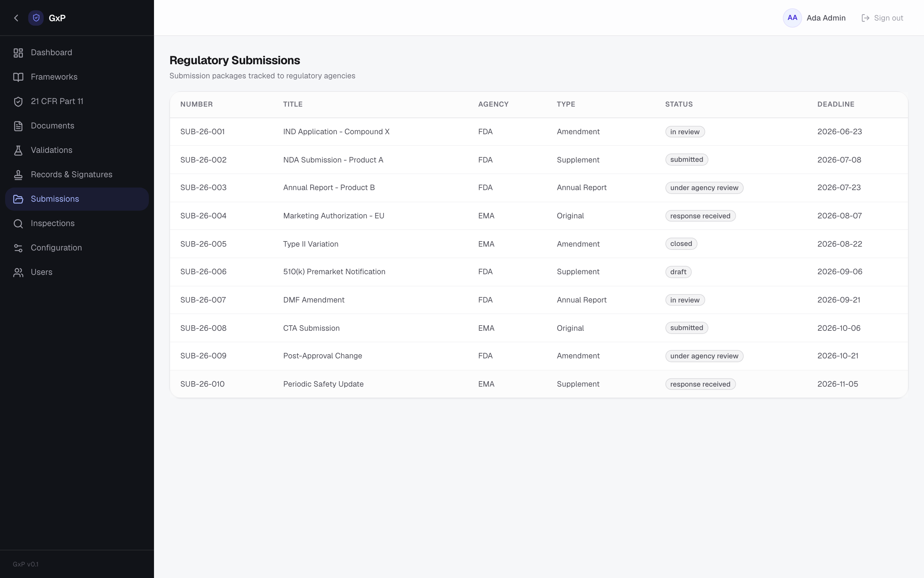Viewport: 924px width, 578px height.
Task: Open Validations from the sidebar
Action: pos(77,150)
